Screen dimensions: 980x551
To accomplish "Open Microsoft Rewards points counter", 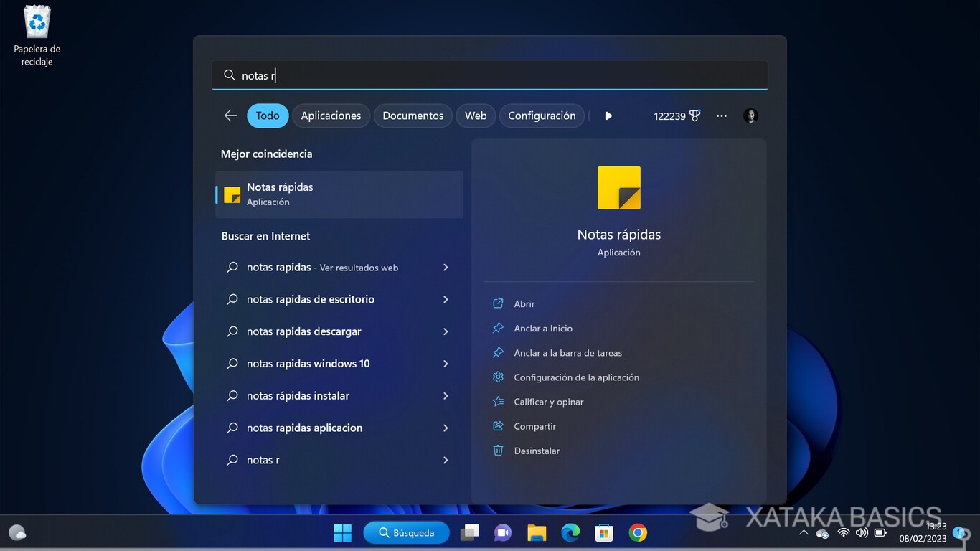I will pos(675,116).
